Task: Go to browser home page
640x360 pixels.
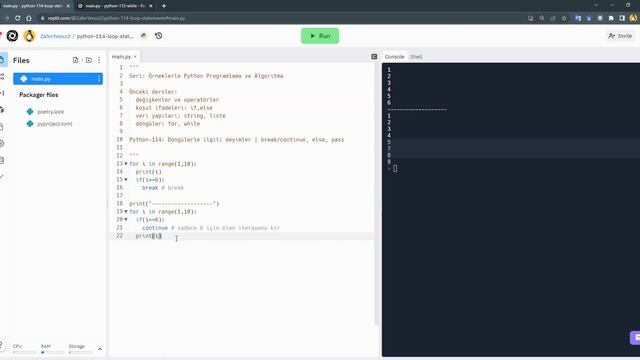Action: pyautogui.click(x=29, y=18)
